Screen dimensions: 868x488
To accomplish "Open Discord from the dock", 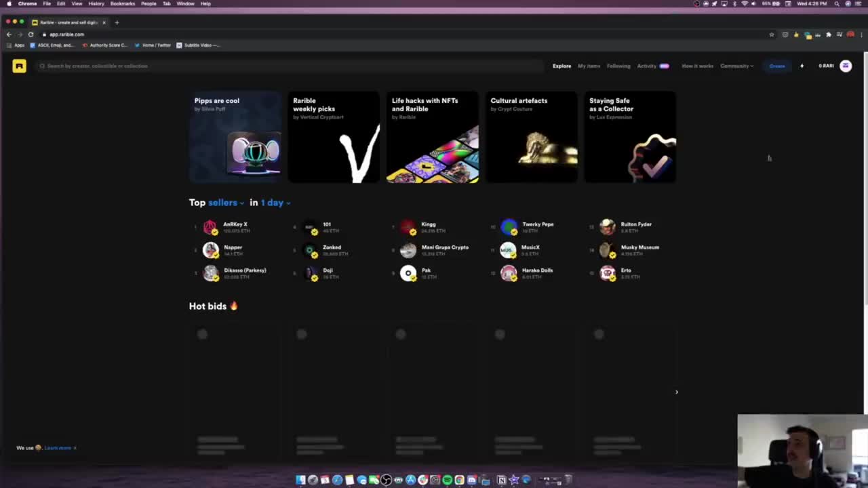I will (x=472, y=480).
